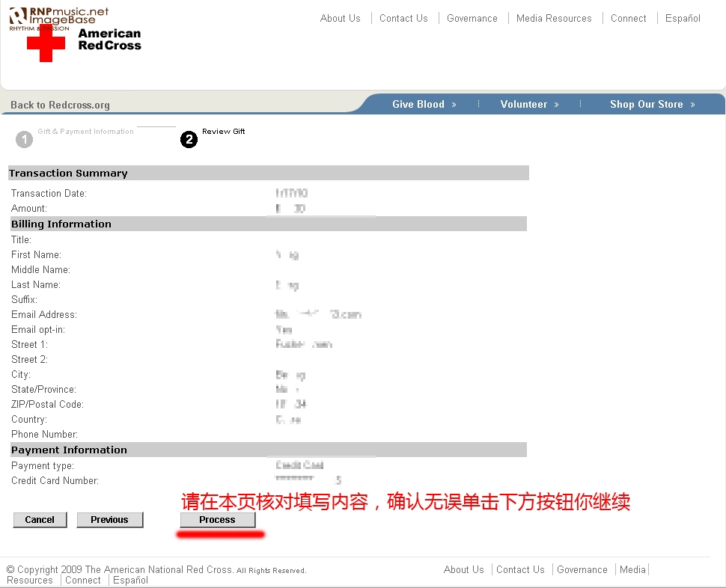The image size is (726, 588).
Task: Go to Media Resources page
Action: (554, 18)
